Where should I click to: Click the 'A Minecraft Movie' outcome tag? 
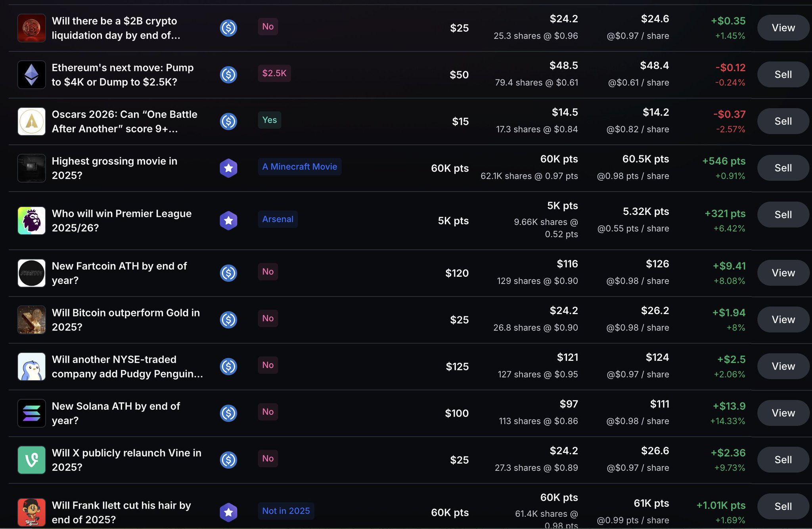pos(299,167)
